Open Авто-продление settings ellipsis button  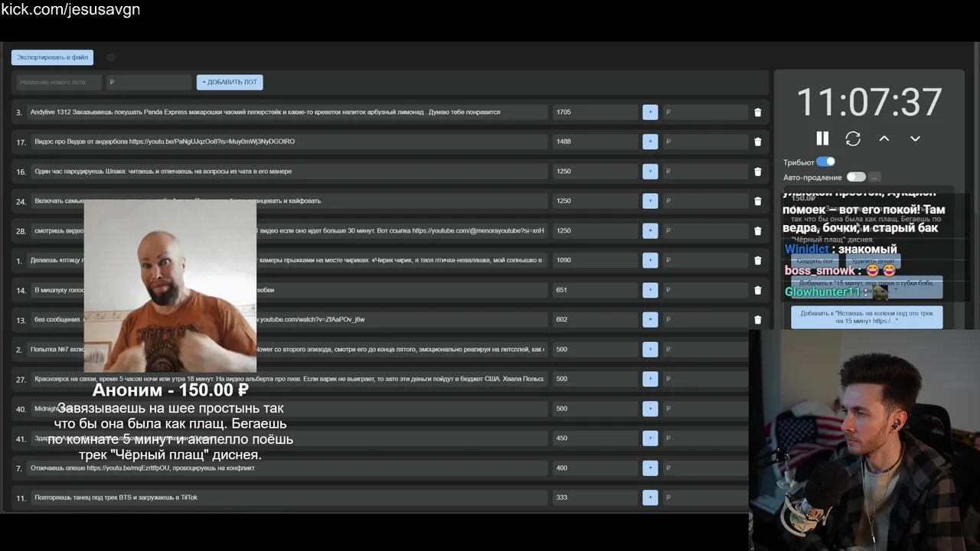click(x=874, y=178)
